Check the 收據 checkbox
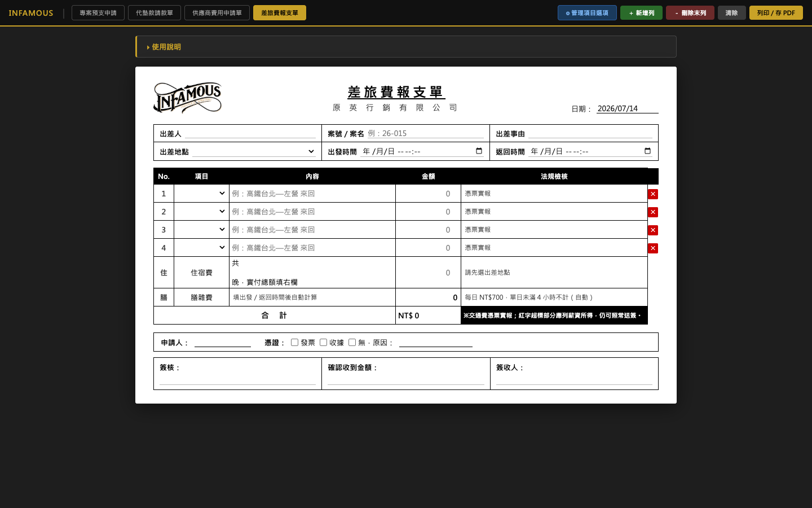This screenshot has width=812, height=508. click(323, 342)
